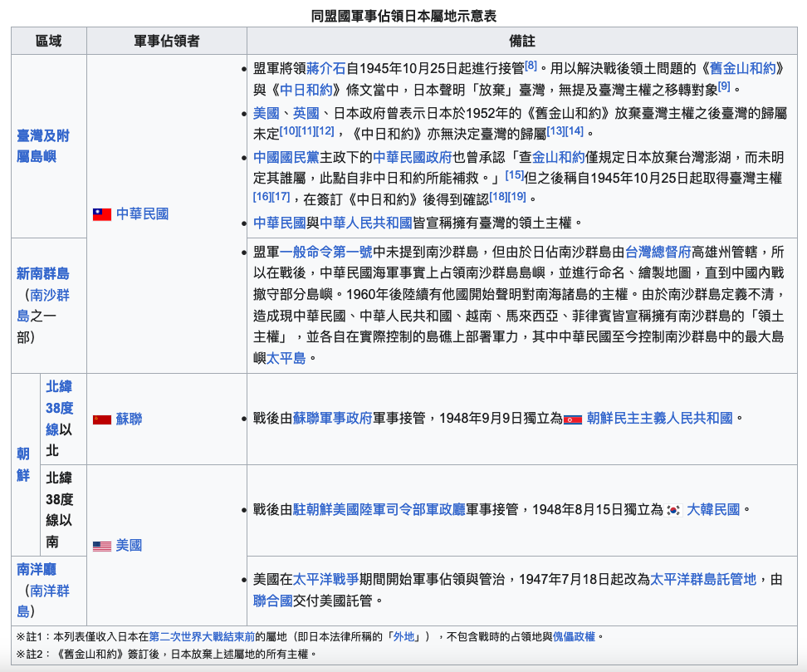
Task: Follow the 中日和約 link
Action: click(x=306, y=90)
